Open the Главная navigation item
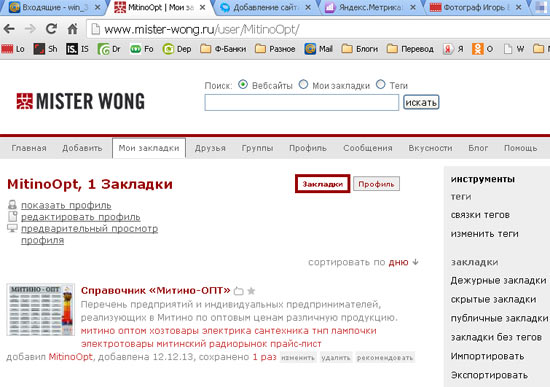550x387 pixels. [x=29, y=148]
